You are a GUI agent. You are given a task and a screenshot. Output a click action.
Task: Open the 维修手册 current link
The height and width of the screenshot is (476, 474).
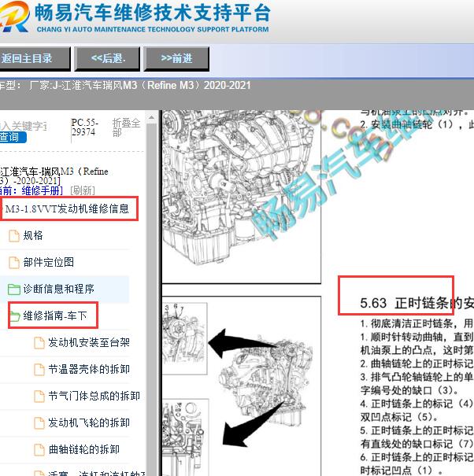pyautogui.click(x=42, y=190)
